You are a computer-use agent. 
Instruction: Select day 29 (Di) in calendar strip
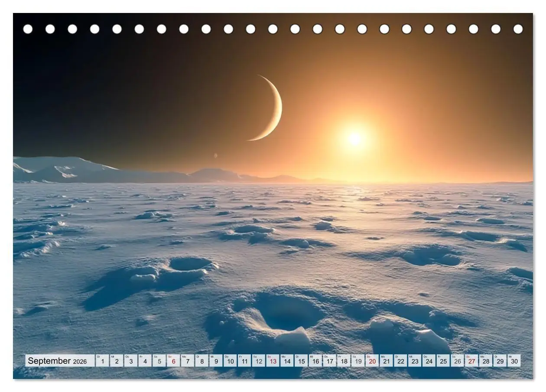[x=500, y=361]
